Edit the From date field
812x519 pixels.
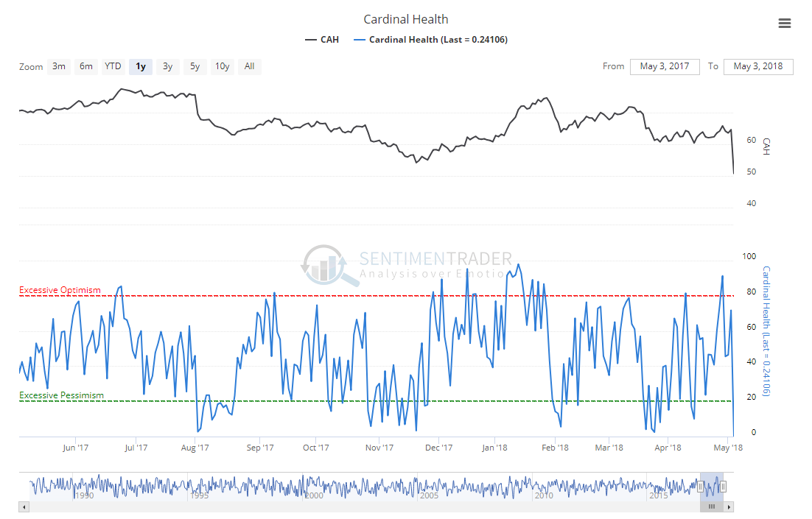[x=665, y=67]
